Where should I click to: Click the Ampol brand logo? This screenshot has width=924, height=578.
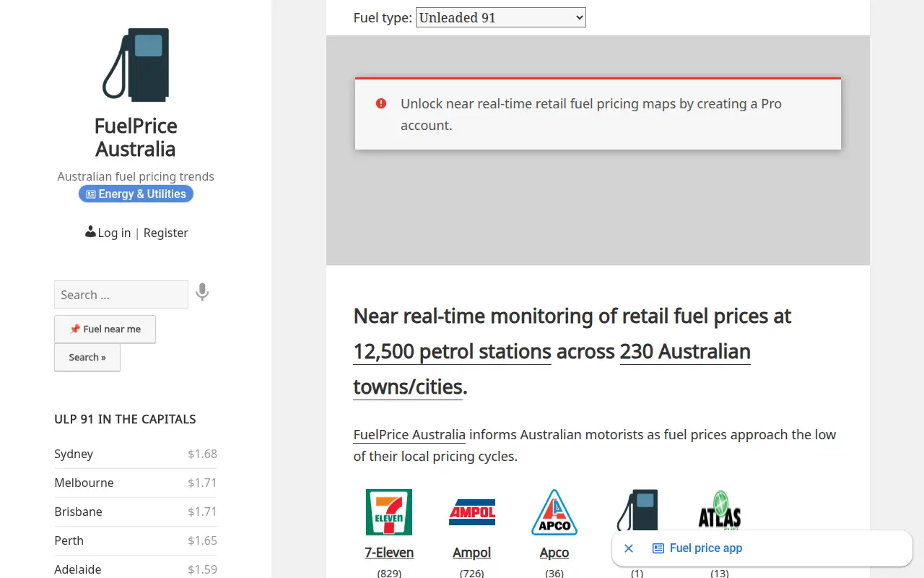click(472, 512)
